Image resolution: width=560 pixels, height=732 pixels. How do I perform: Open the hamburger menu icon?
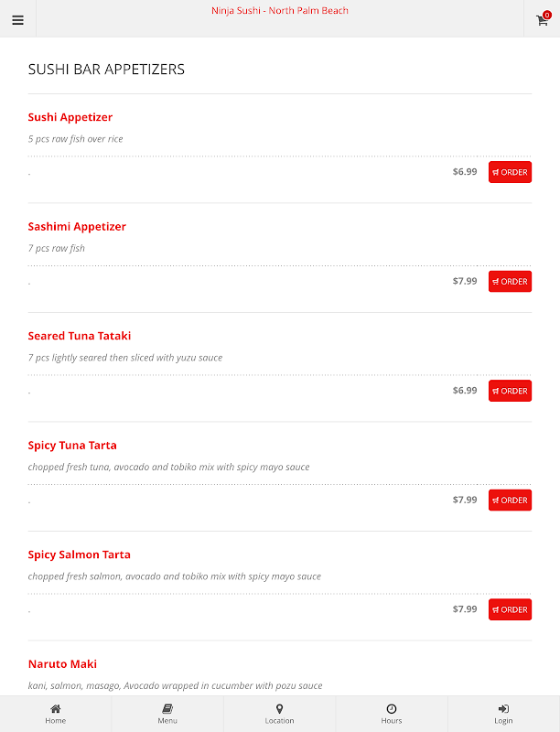point(17,20)
